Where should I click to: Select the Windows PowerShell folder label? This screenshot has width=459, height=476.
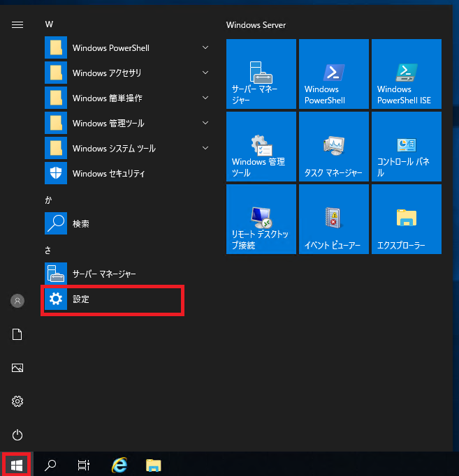(111, 48)
